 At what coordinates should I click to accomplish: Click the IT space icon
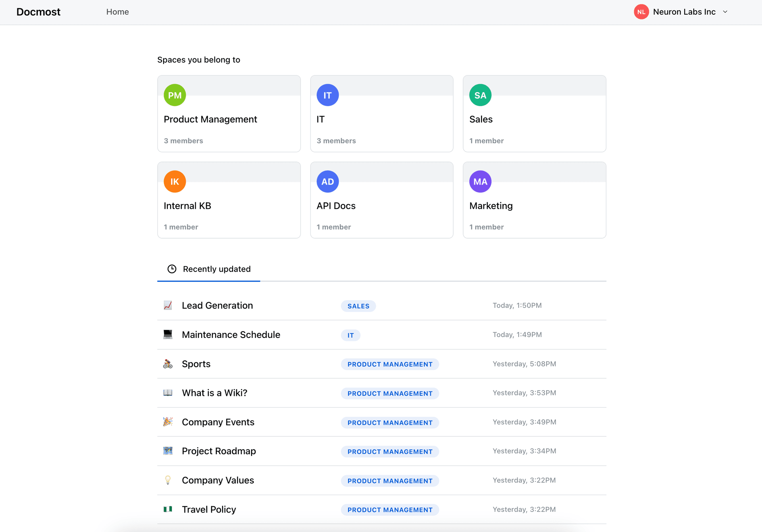click(328, 95)
